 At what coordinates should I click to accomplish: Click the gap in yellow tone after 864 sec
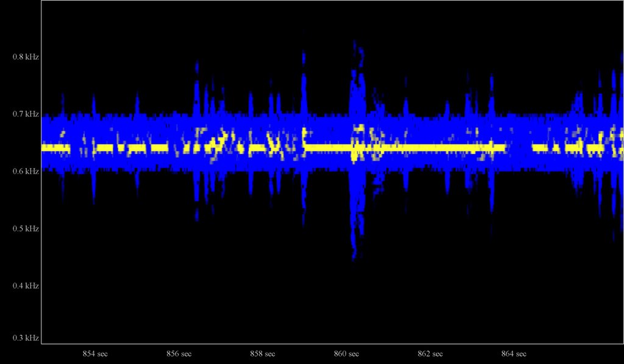tap(519, 149)
